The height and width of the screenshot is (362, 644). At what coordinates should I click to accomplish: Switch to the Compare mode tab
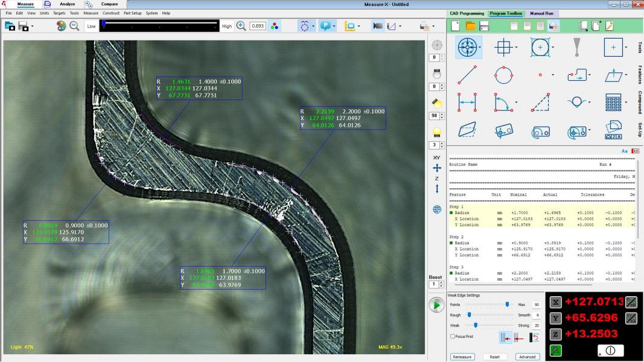point(109,4)
